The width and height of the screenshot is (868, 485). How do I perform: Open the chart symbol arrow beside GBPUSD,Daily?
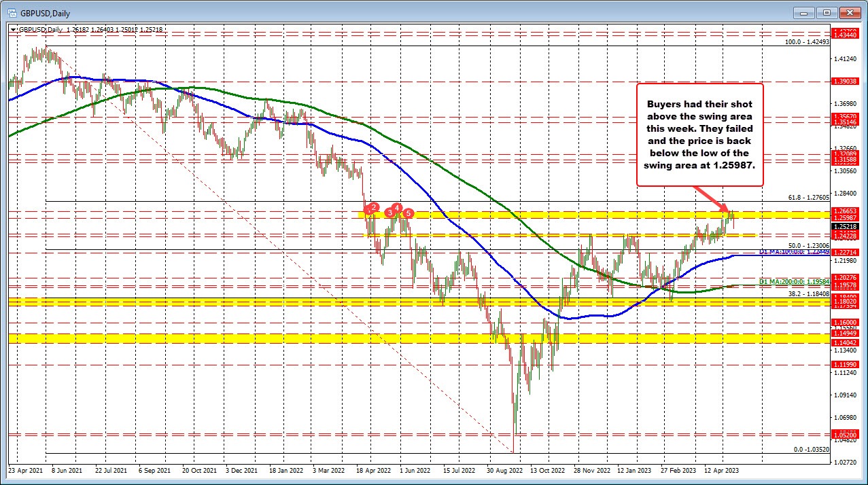pyautogui.click(x=12, y=30)
